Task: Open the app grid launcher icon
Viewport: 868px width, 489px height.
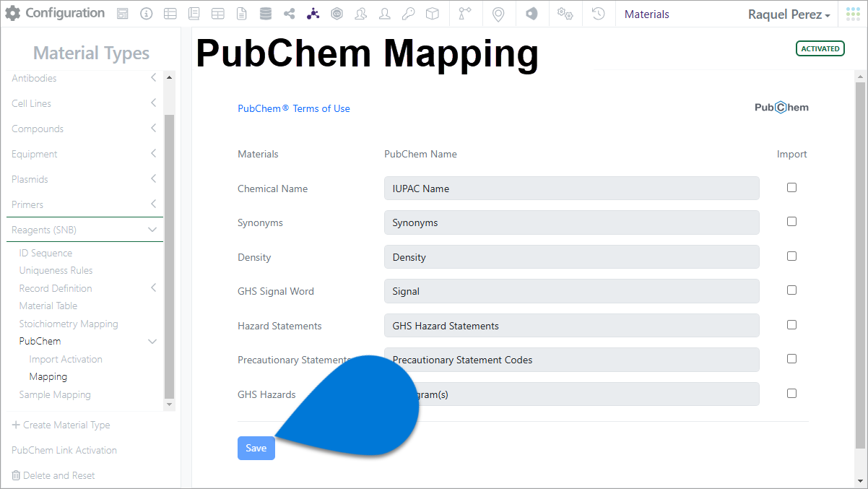Action: click(853, 14)
